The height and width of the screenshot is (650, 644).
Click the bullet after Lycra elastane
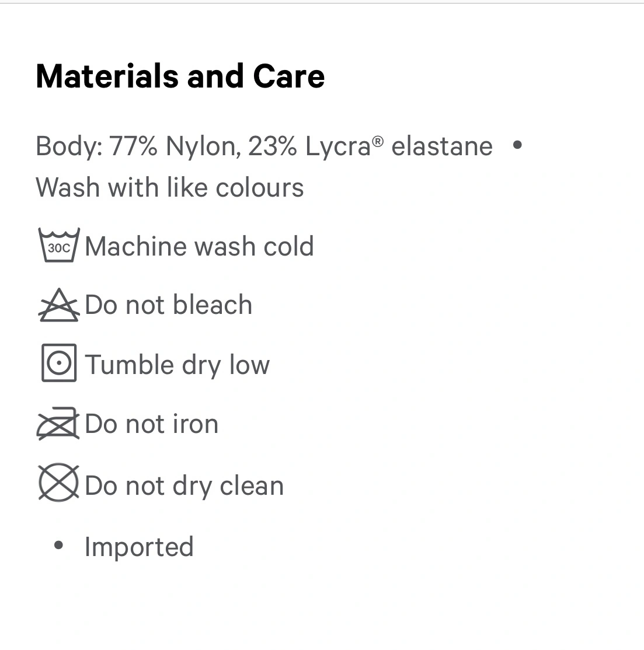tap(517, 145)
